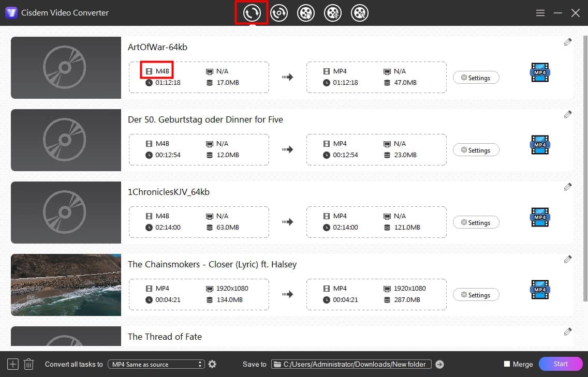Open the hamburger menu
The height and width of the screenshot is (377, 588).
(x=540, y=13)
